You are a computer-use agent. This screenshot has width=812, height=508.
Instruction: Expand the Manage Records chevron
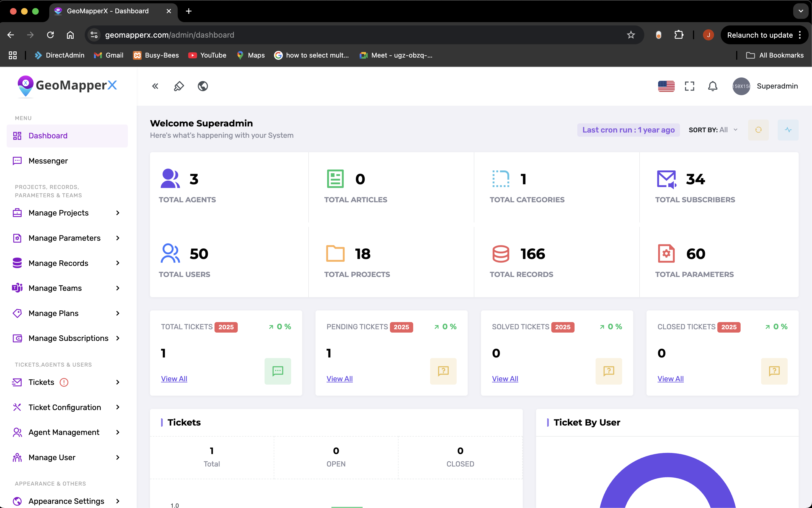coord(118,263)
